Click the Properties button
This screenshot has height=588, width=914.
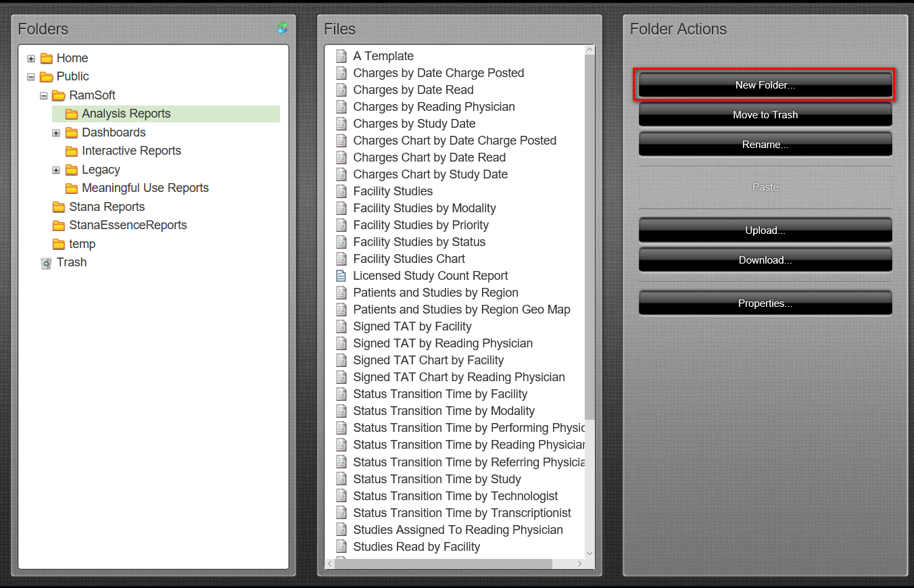pyautogui.click(x=765, y=303)
